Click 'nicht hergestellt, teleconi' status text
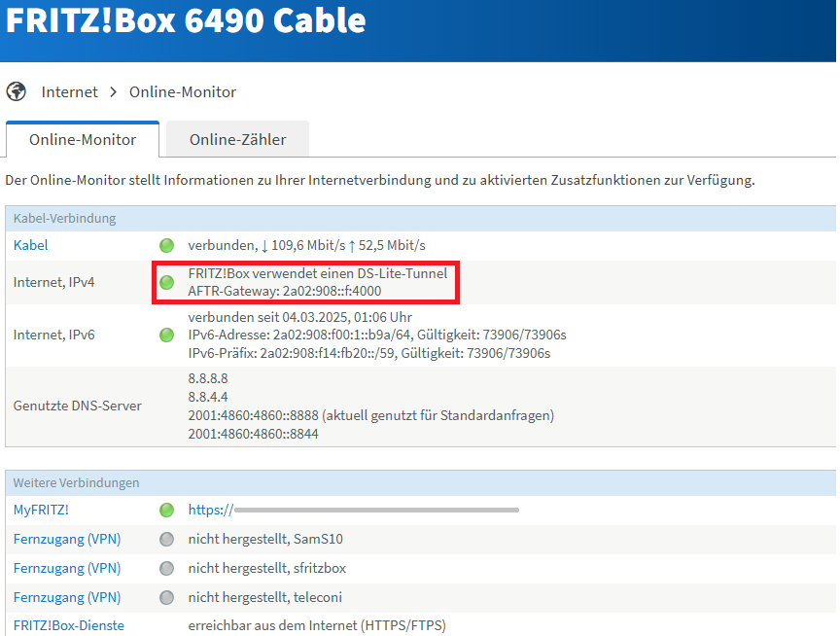Screen dimensions: 840x636 tap(264, 597)
